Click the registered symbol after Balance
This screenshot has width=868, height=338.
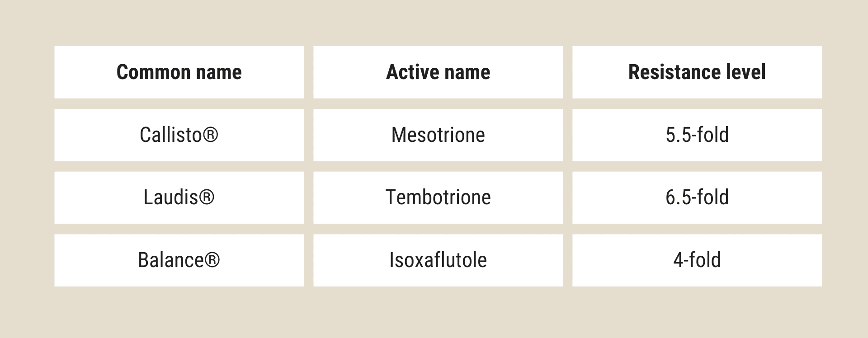[212, 260]
